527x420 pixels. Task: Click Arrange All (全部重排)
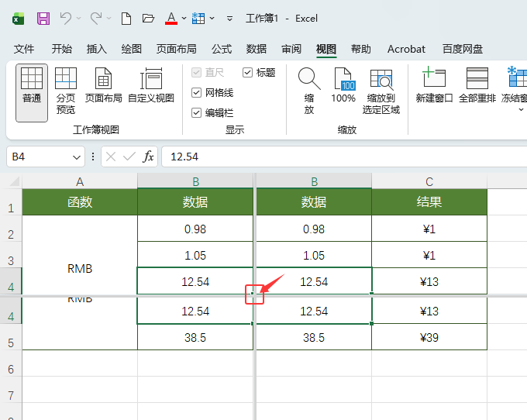pos(477,85)
